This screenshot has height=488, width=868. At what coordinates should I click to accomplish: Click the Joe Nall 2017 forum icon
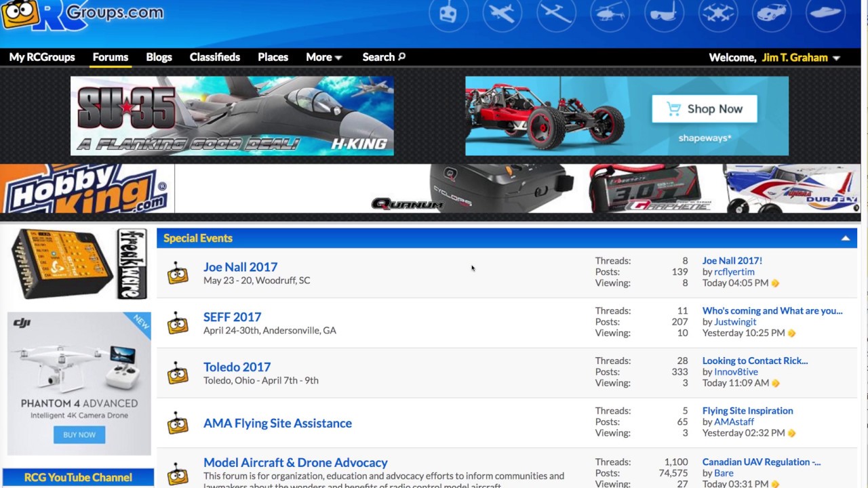point(178,272)
